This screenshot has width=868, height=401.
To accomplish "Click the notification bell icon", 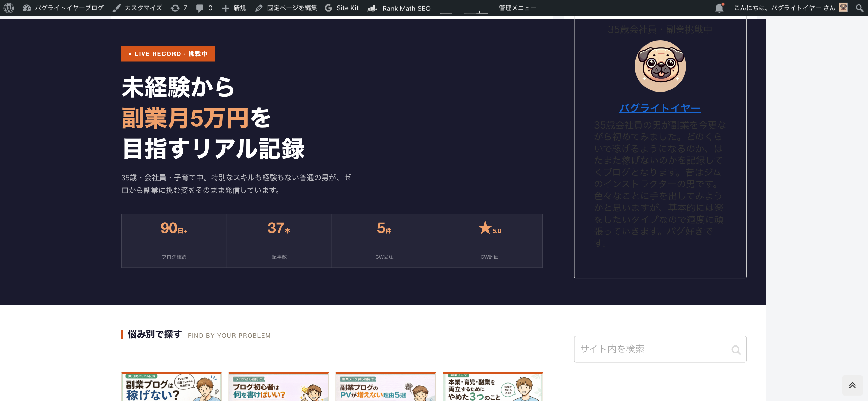I will (720, 8).
